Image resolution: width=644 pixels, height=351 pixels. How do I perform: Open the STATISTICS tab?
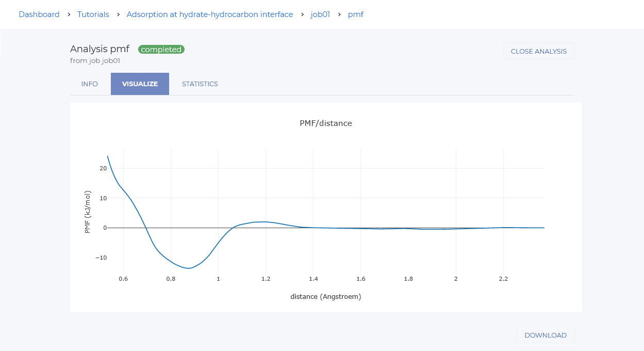200,84
